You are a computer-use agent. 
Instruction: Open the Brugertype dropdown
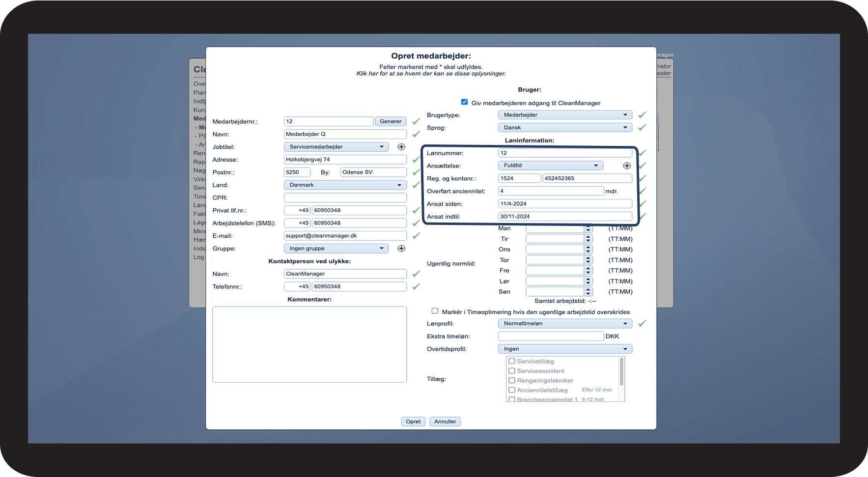click(565, 115)
